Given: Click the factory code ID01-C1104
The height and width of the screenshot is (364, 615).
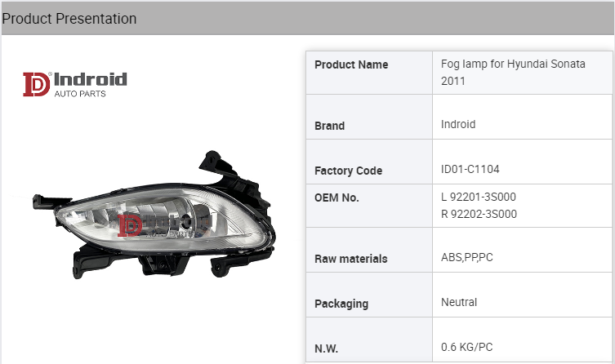Looking at the screenshot, I should (x=470, y=170).
